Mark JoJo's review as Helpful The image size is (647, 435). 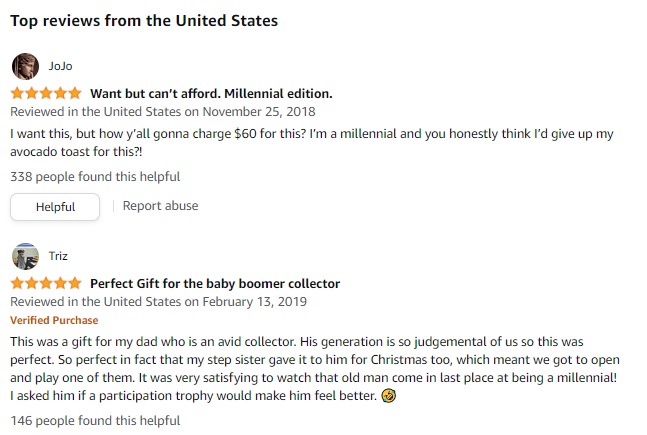tap(55, 206)
